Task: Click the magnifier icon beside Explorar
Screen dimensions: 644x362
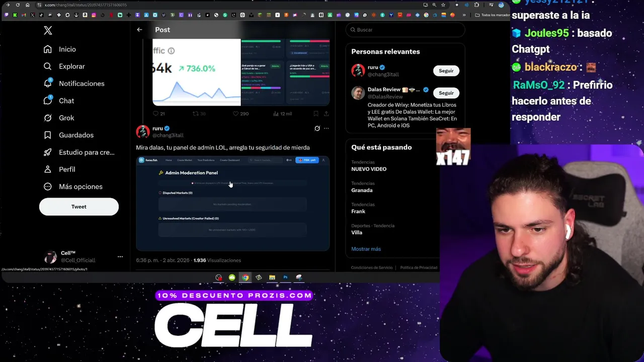Action: point(48,66)
